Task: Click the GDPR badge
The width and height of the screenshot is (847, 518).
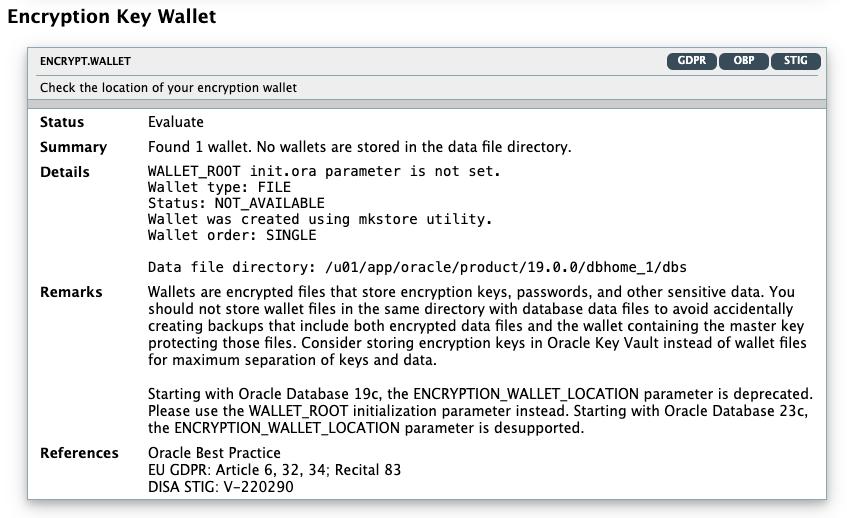Action: click(691, 61)
